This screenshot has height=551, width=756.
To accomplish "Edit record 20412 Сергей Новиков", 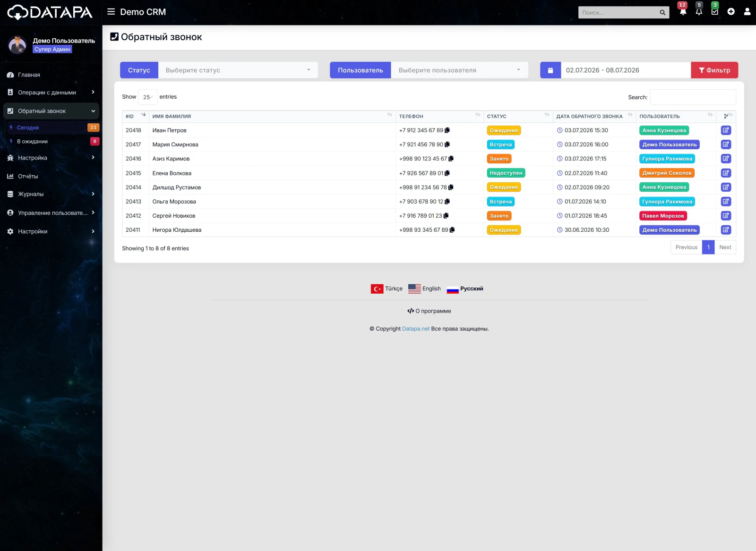I will pyautogui.click(x=726, y=216).
